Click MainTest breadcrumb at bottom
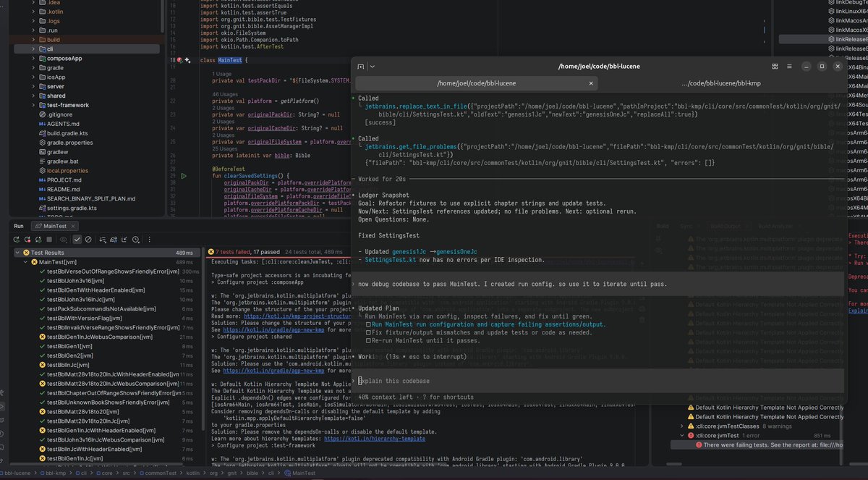868x480 pixels. [x=299, y=473]
